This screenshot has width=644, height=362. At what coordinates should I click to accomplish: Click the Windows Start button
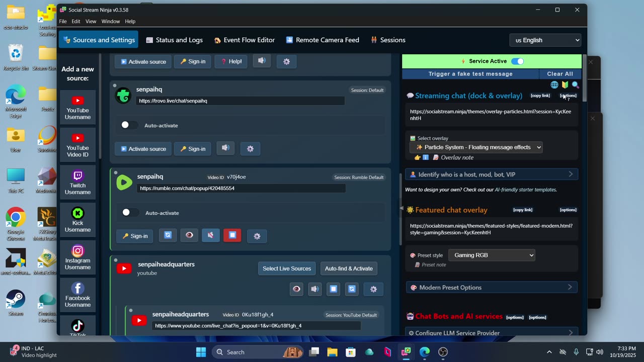coord(201,352)
